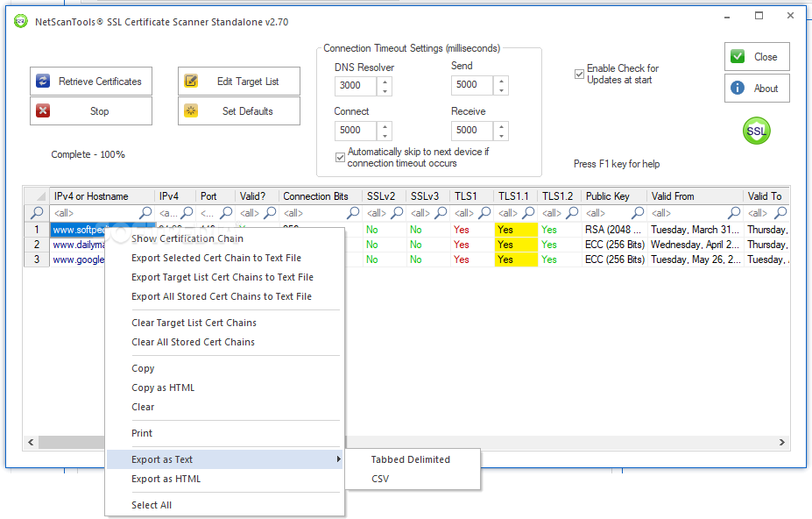This screenshot has width=812, height=519.
Task: Select the www.google row 3 hostname cell
Action: [x=78, y=259]
